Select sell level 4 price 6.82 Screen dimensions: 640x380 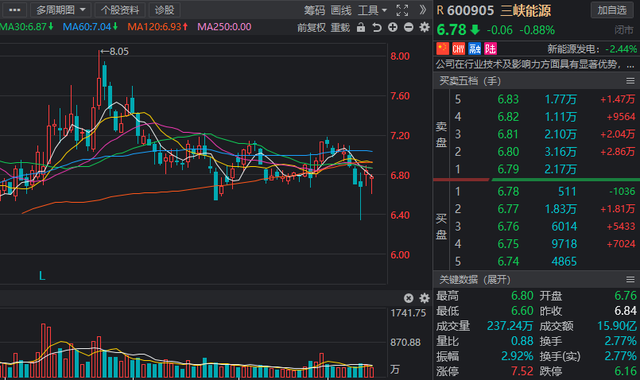click(508, 117)
